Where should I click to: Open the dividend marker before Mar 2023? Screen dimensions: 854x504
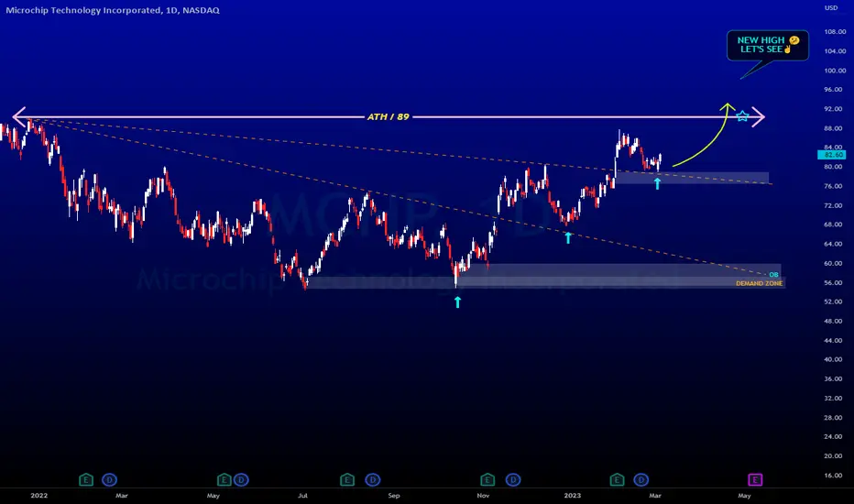pyautogui.click(x=641, y=480)
